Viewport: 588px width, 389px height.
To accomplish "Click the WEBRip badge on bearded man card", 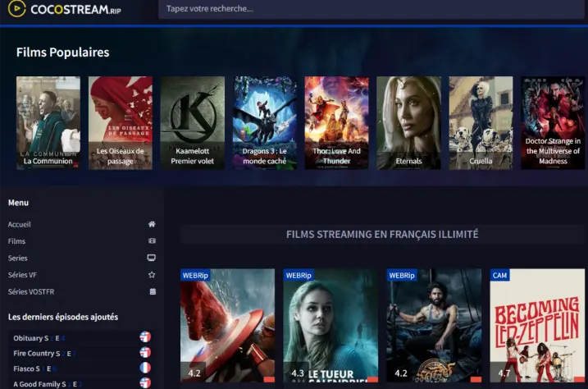I will [x=402, y=276].
